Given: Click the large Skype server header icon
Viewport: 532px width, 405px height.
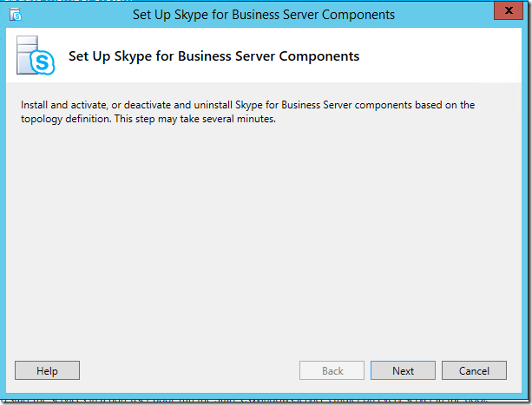Looking at the screenshot, I should [36, 56].
